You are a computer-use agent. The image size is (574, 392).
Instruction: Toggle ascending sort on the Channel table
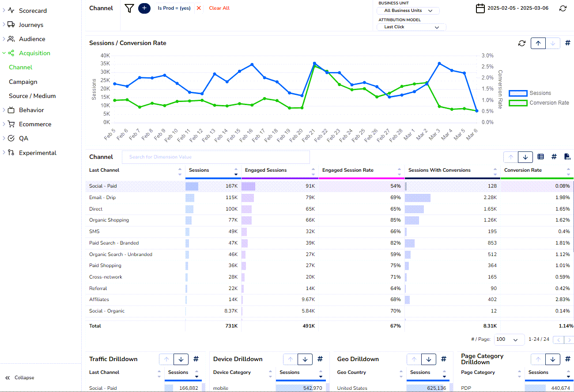tap(511, 157)
